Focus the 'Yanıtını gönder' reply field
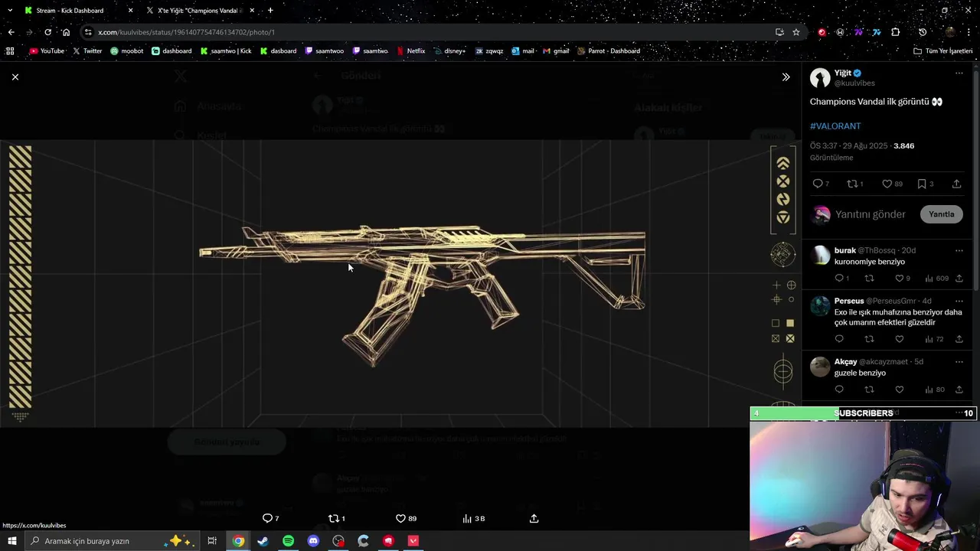980x551 pixels. (x=871, y=214)
